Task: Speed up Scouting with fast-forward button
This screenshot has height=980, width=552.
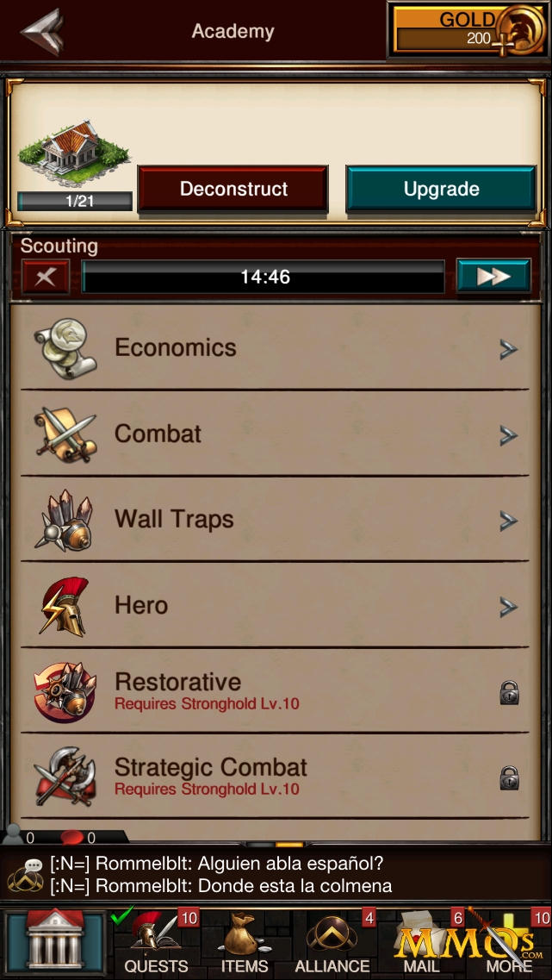Action: point(493,277)
